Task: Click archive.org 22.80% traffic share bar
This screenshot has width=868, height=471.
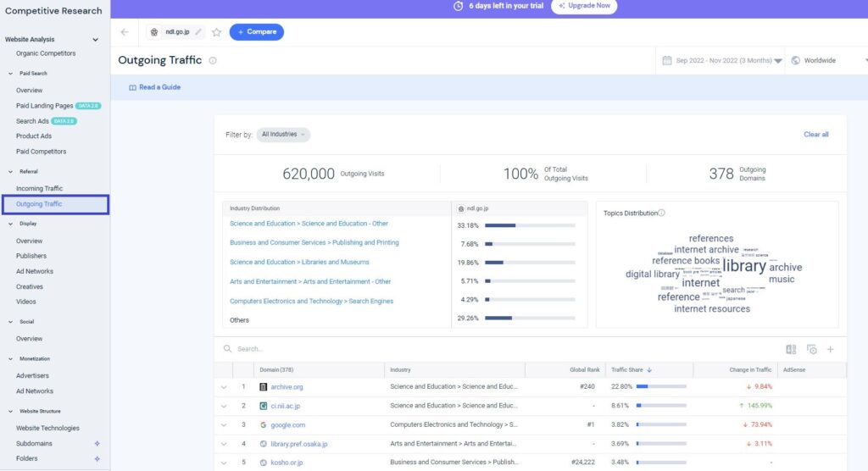Action: click(661, 387)
